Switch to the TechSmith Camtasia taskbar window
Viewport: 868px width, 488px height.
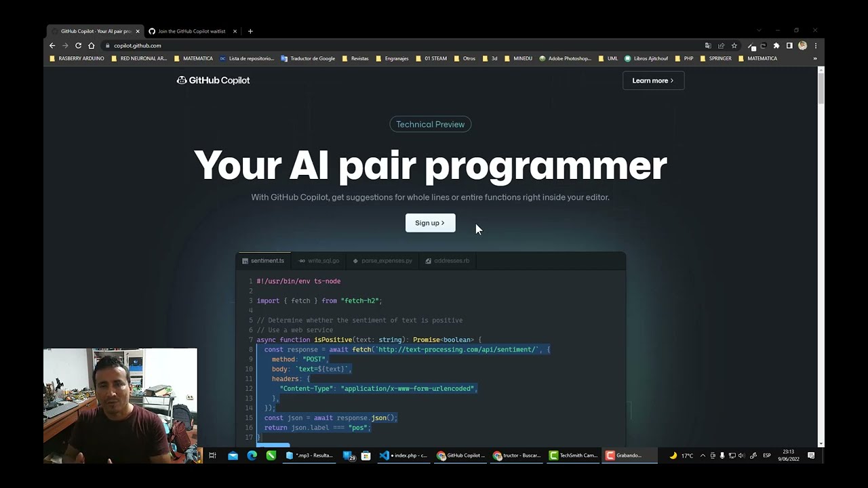(574, 455)
